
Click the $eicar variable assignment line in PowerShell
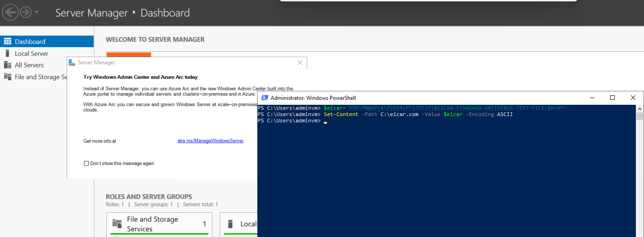click(x=412, y=108)
